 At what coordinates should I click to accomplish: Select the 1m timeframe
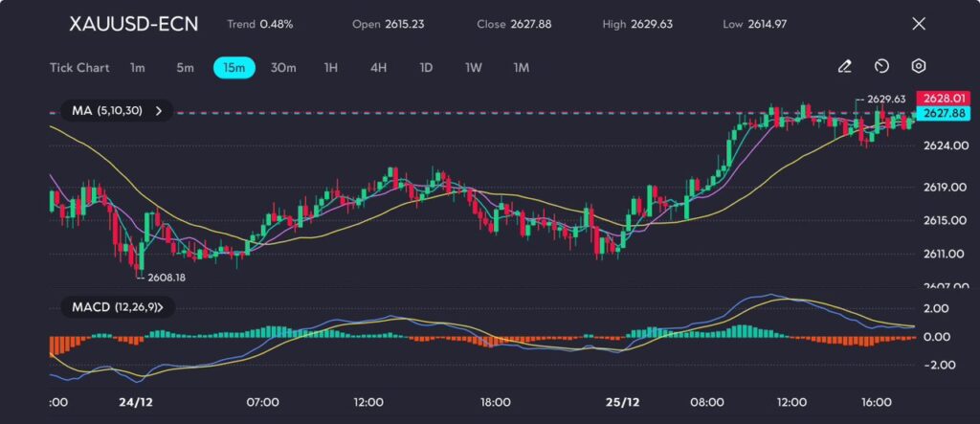(x=138, y=68)
